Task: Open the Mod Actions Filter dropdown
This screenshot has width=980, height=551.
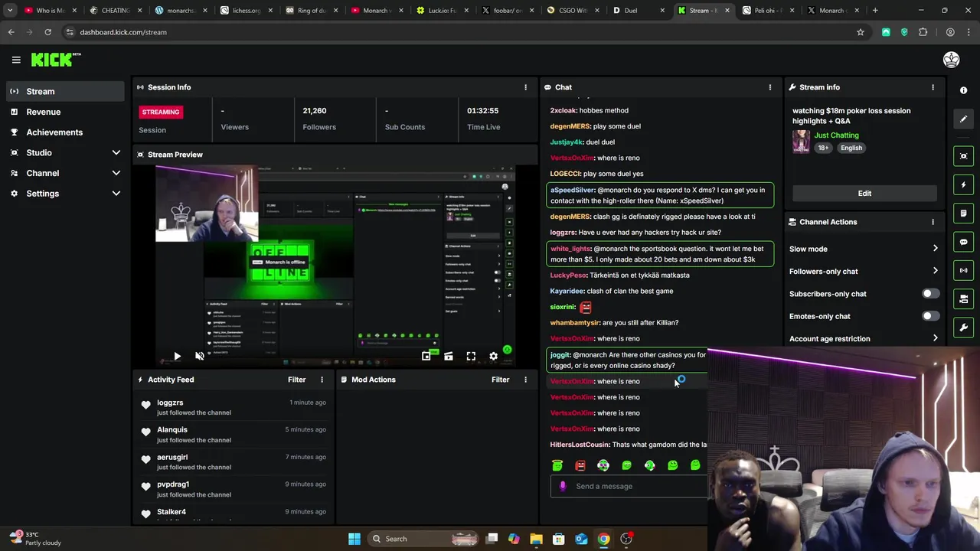Action: coord(500,380)
